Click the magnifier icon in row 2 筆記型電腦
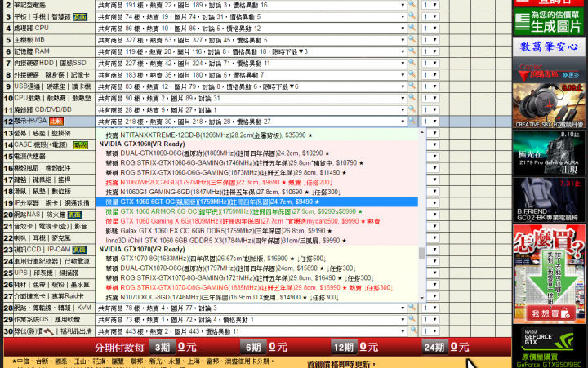The height and width of the screenshot is (368, 588). [412, 5]
